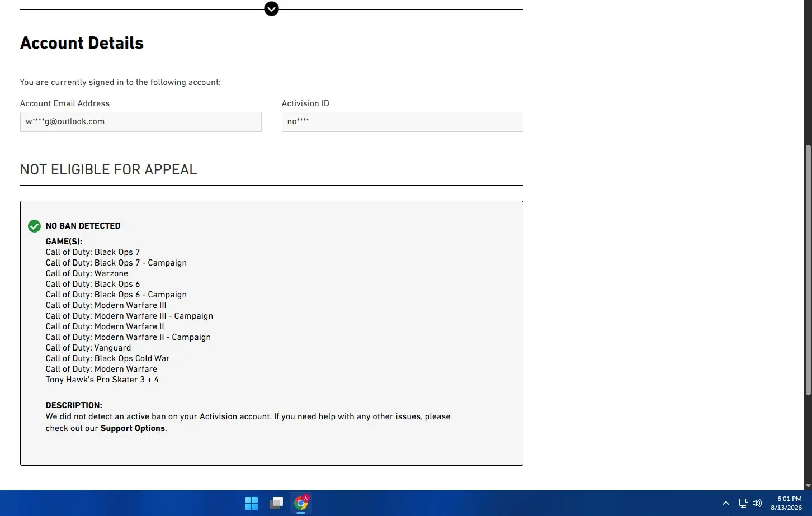The image size is (812, 516).
Task: Open network settings in system tray
Action: point(743,503)
